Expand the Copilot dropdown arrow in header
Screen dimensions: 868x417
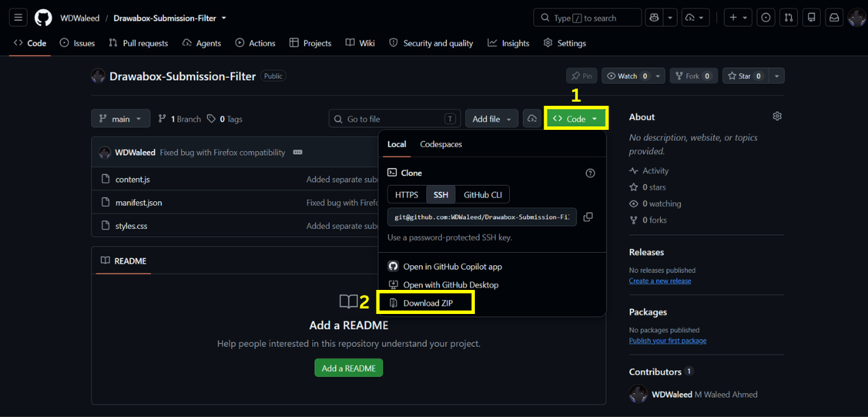[670, 18]
